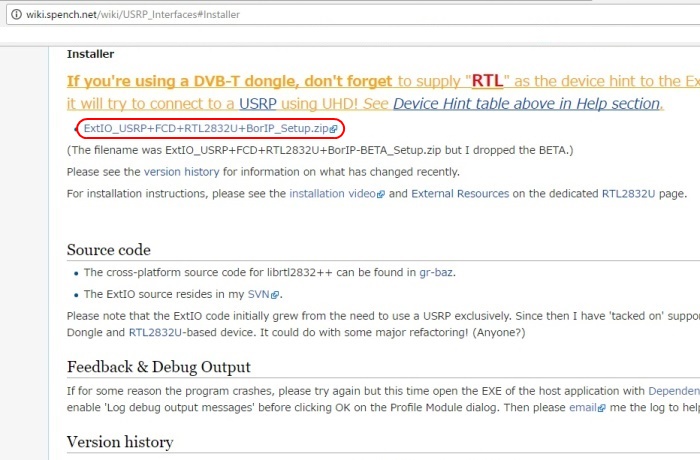Open Device Hint table above in Help section link
Viewport: 700px width, 460px height.
click(x=526, y=104)
